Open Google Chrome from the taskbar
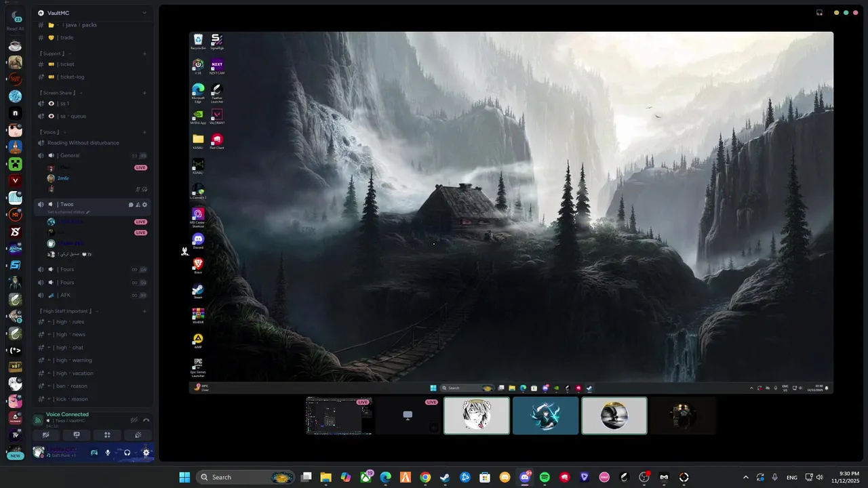Viewport: 868px width, 488px height. (x=425, y=477)
